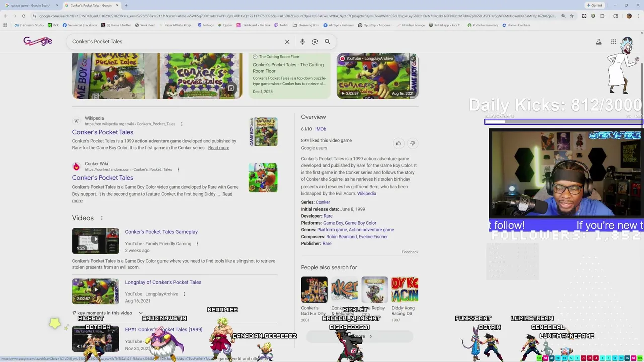Open the IMDb rating link

(320, 129)
